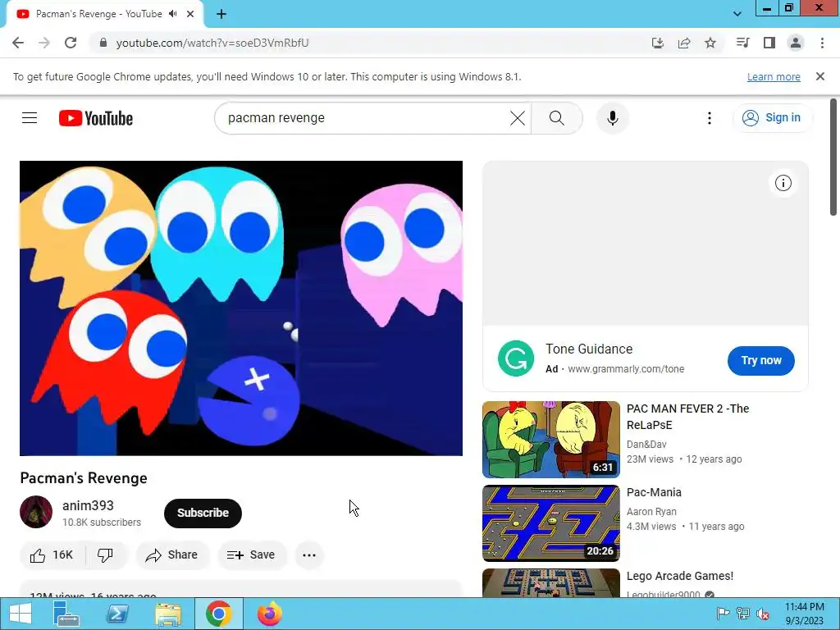Save the video to a playlist
The height and width of the screenshot is (630, 840).
[251, 555]
